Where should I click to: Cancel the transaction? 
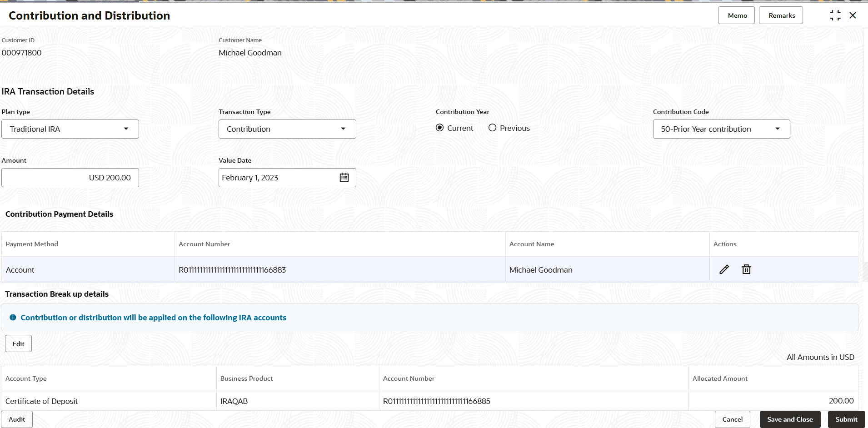732,419
